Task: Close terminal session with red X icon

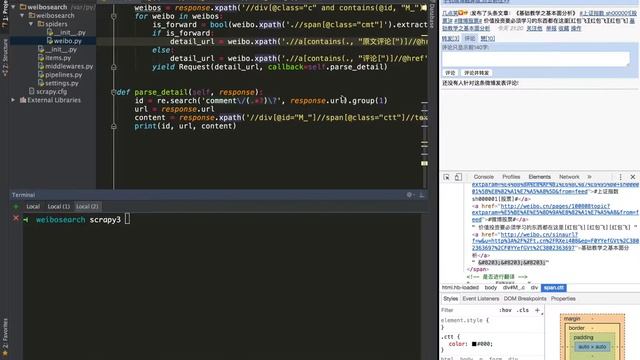Action: pos(16,218)
